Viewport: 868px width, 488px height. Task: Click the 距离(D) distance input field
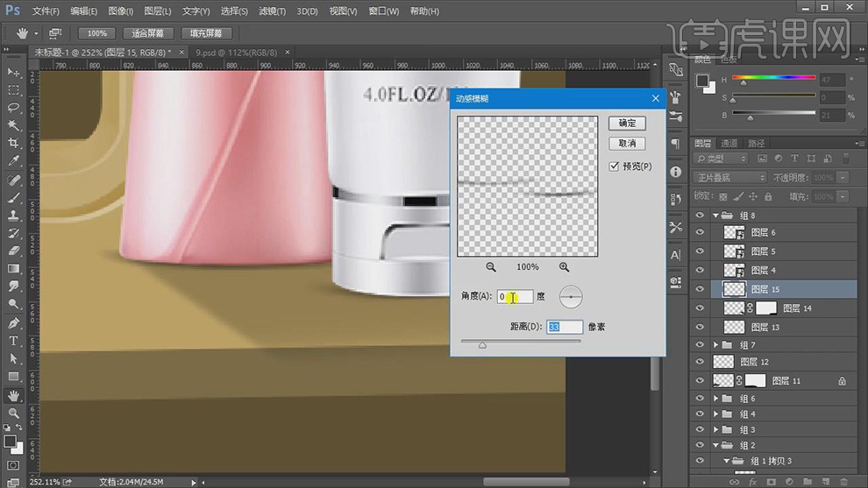pos(565,327)
